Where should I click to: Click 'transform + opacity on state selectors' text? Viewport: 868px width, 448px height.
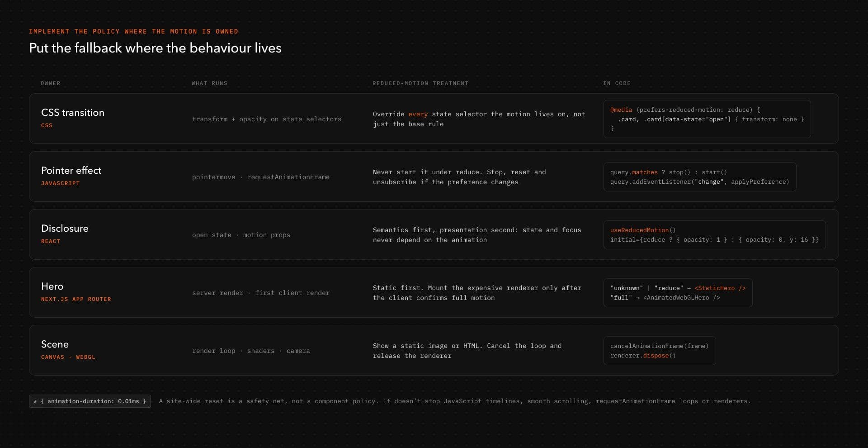267,119
